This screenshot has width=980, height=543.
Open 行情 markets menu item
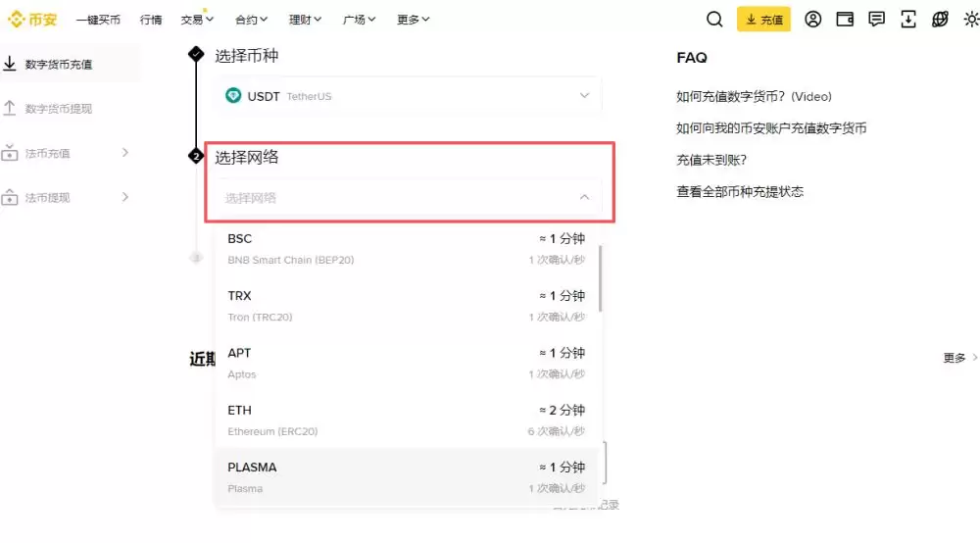pyautogui.click(x=151, y=20)
